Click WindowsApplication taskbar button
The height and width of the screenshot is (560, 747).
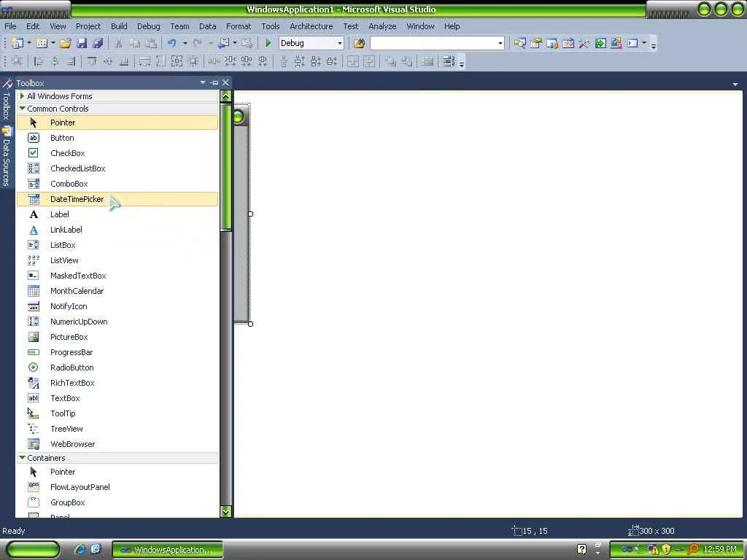167,550
